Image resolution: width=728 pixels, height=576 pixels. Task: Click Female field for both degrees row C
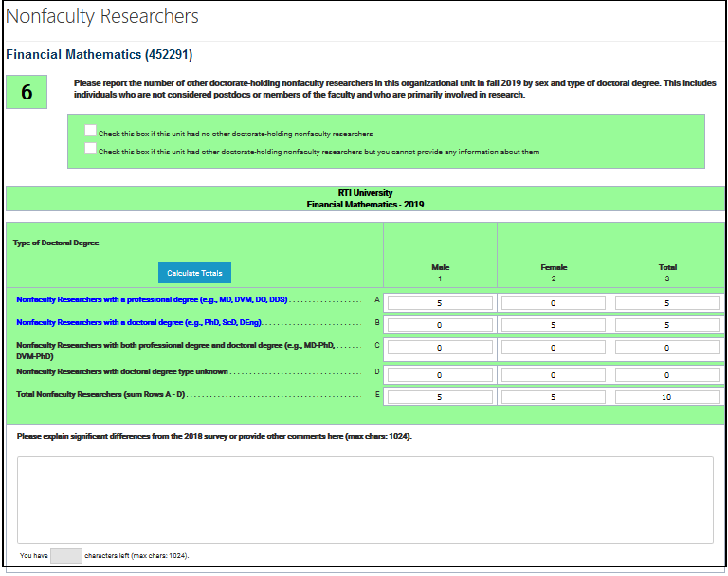tap(554, 348)
